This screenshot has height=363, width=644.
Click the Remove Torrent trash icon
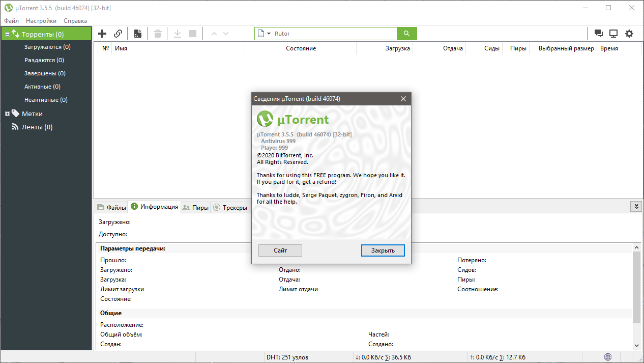point(158,34)
